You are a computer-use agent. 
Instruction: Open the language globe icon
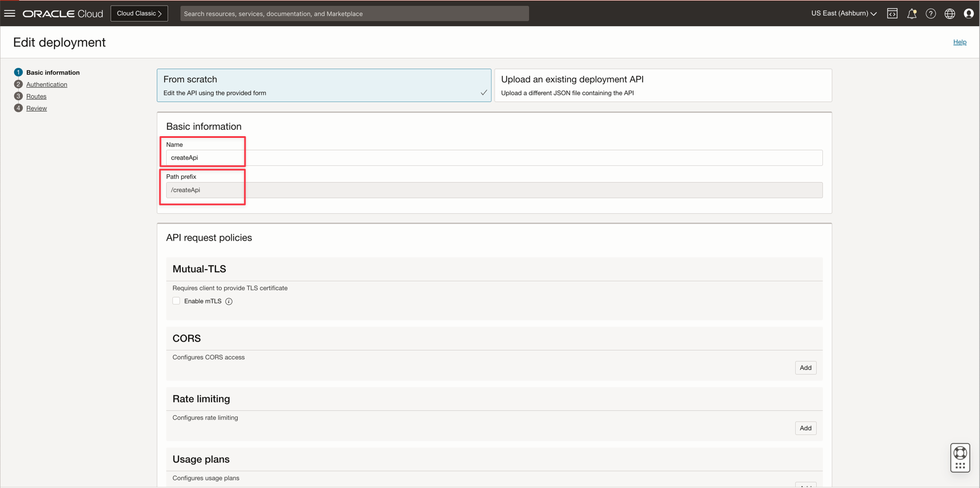pyautogui.click(x=949, y=14)
